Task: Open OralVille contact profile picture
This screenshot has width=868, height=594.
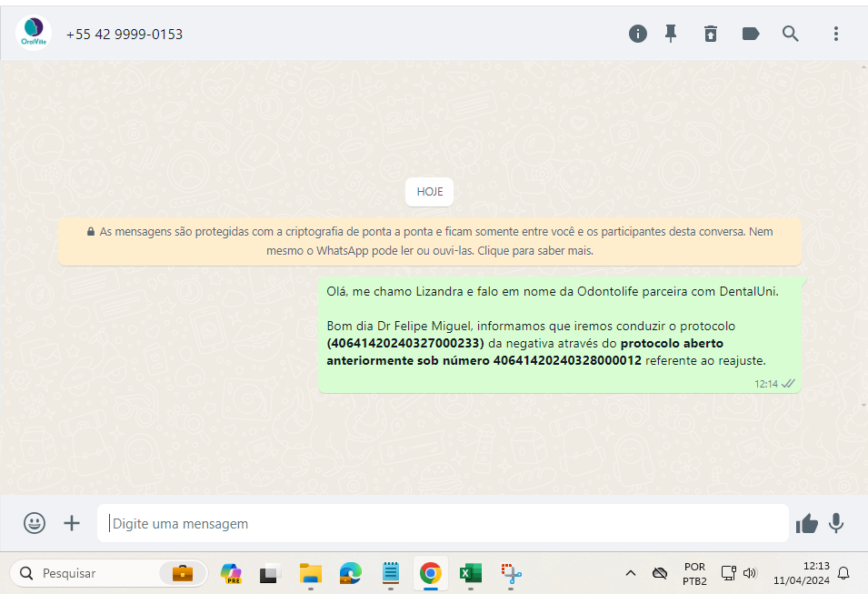Action: (34, 34)
